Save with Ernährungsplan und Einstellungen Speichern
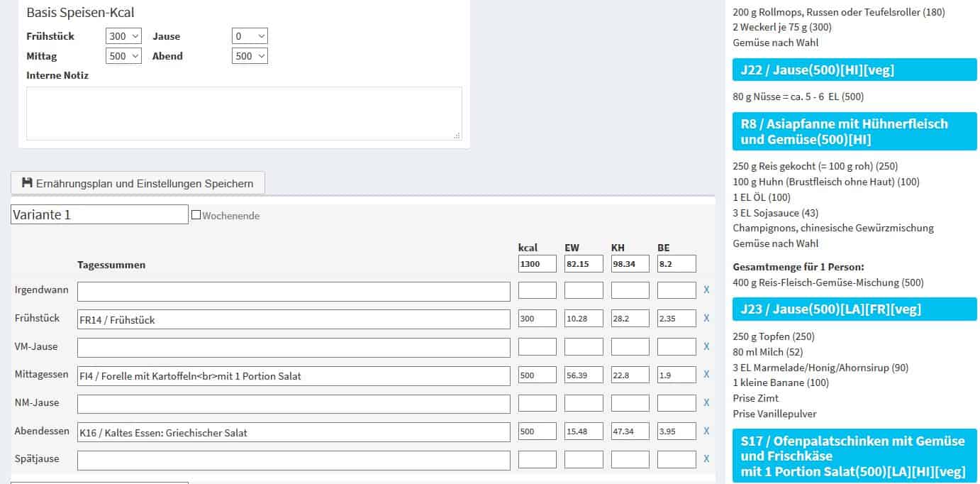 click(x=138, y=183)
